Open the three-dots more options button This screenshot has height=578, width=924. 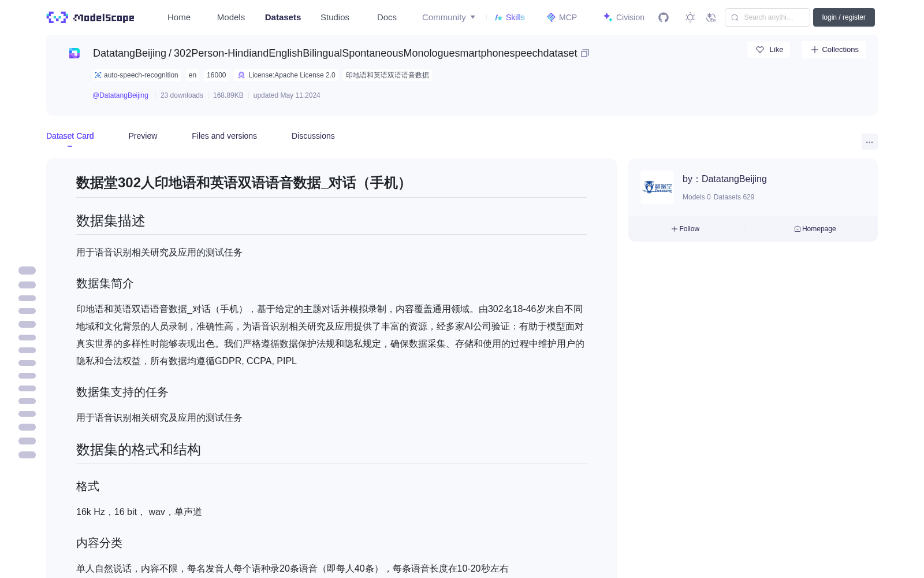click(870, 142)
